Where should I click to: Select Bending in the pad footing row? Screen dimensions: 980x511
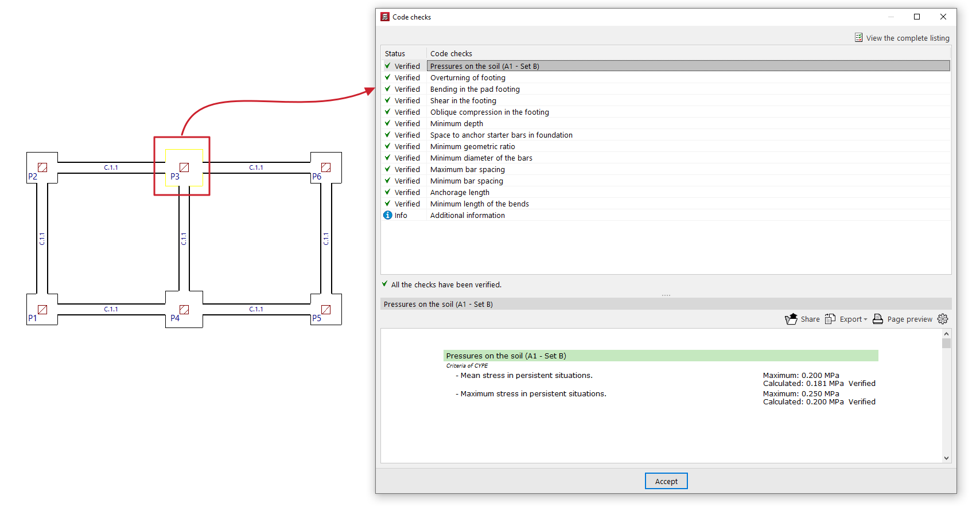pyautogui.click(x=666, y=89)
